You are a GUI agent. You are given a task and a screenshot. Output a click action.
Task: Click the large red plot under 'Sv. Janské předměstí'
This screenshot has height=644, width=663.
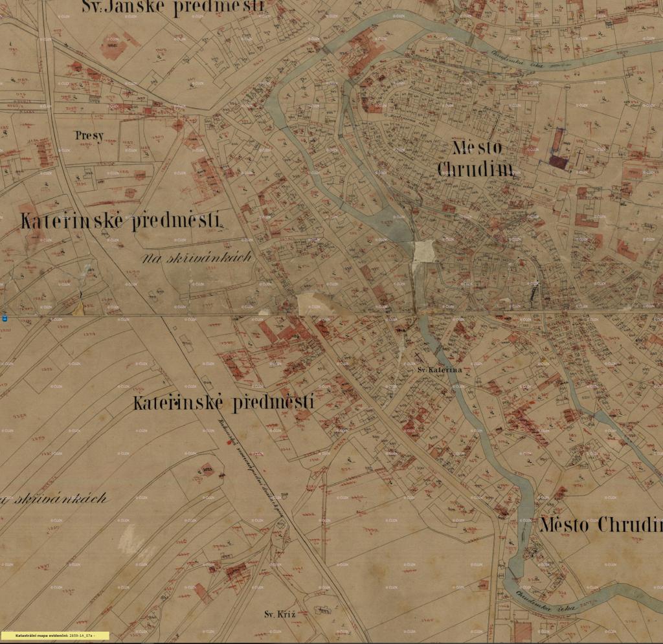pyautogui.click(x=115, y=47)
